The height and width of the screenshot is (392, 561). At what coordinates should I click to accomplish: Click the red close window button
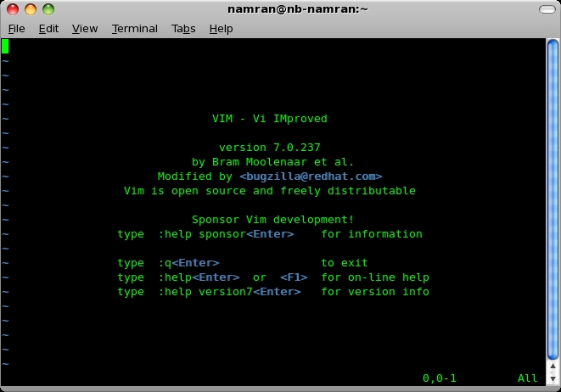[12, 9]
